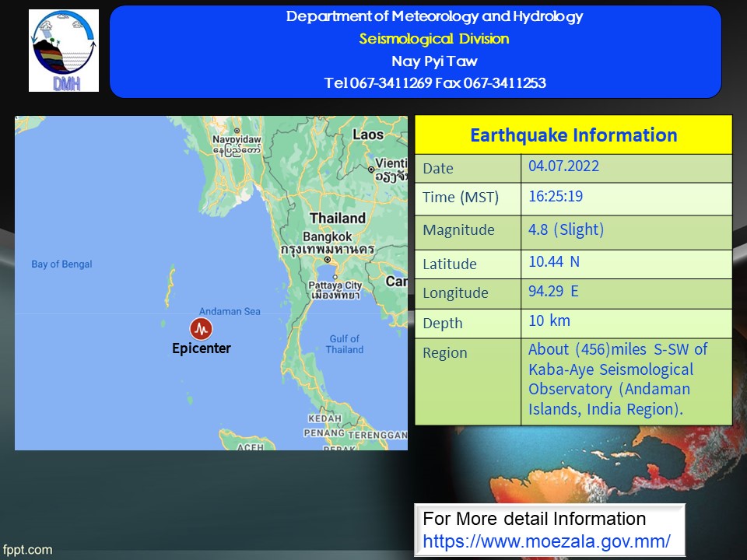Click the 'Andaman Sea' map label

[x=230, y=311]
